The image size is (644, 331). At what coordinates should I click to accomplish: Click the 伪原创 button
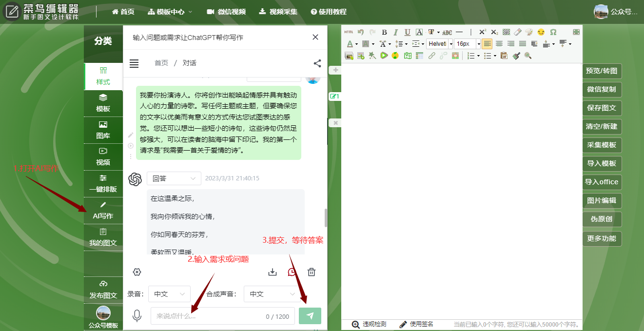tap(602, 219)
